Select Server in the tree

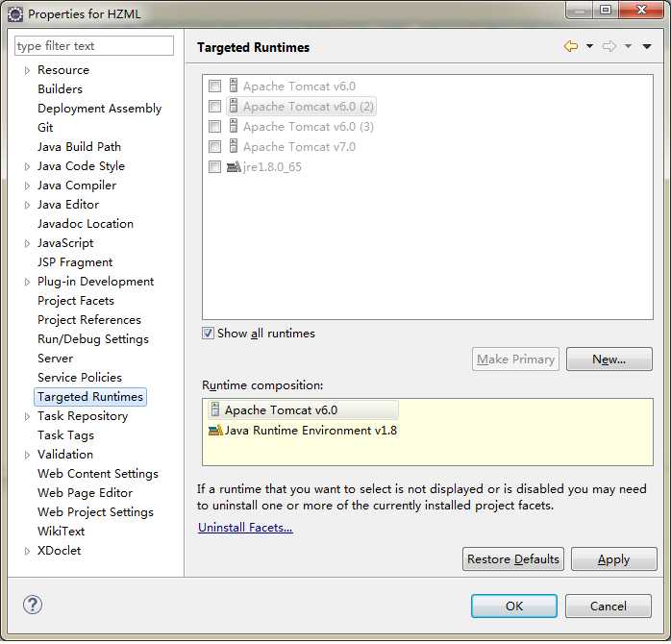[x=55, y=359]
